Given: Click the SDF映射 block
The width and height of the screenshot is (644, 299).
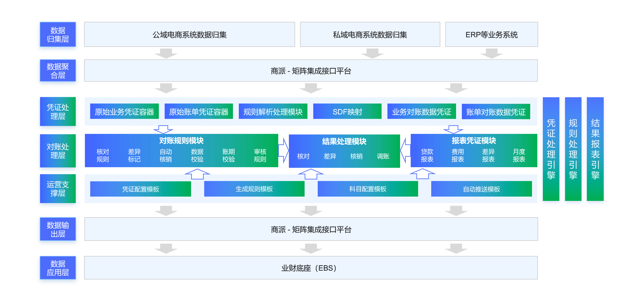Looking at the screenshot, I should point(347,111).
